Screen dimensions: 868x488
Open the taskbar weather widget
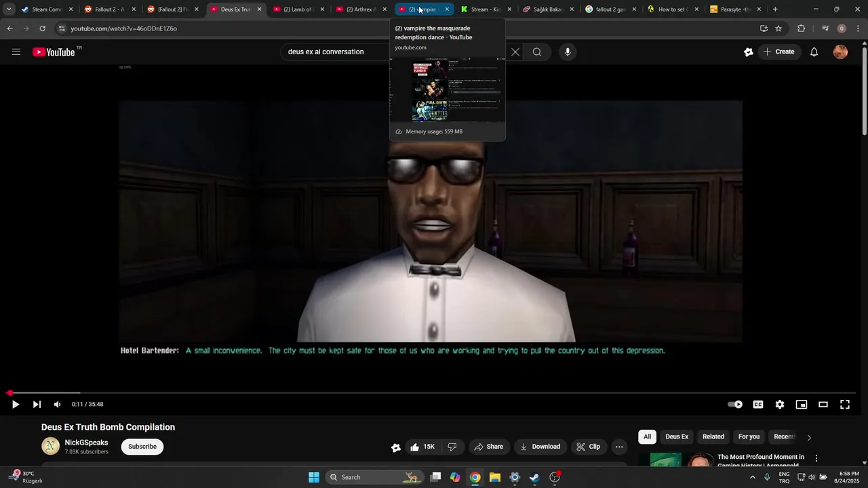27,477
